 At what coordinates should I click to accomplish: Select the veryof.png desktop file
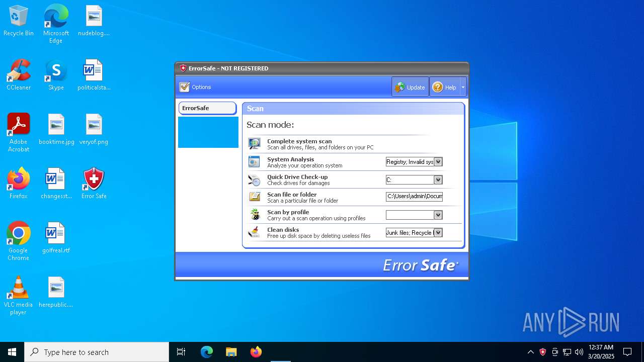(94, 130)
